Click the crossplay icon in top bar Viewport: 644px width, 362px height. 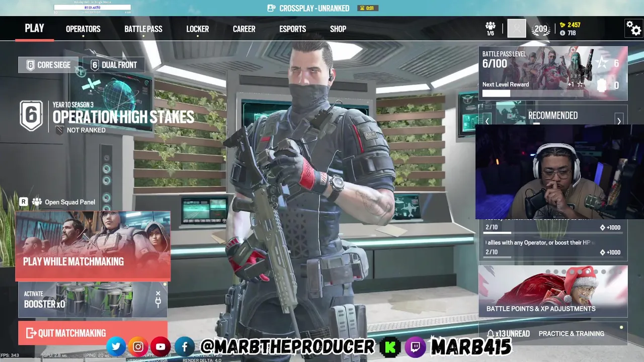271,8
